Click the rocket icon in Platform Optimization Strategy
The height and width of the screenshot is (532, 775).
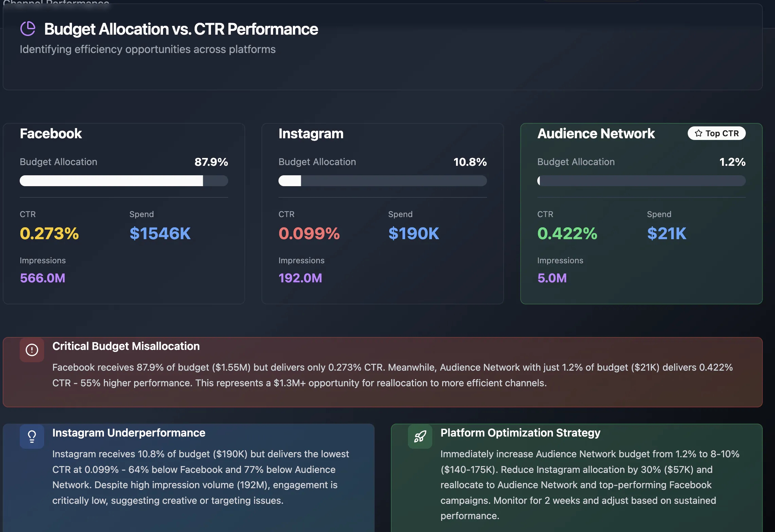420,437
